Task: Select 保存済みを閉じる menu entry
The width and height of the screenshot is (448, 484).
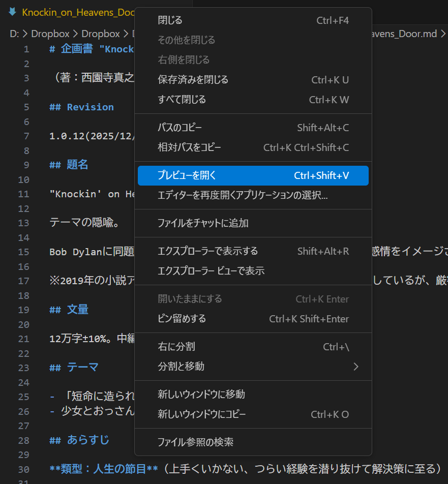Action: click(x=193, y=80)
